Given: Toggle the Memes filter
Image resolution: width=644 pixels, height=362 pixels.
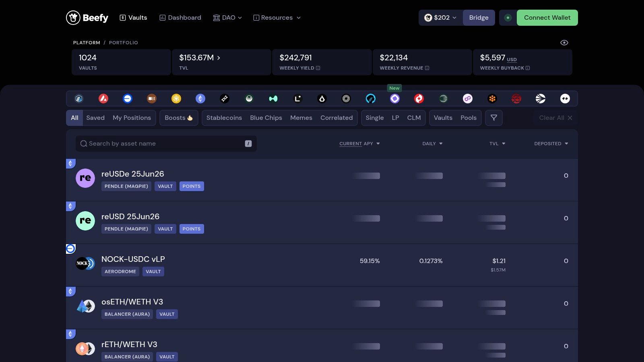Looking at the screenshot, I should coord(301,118).
